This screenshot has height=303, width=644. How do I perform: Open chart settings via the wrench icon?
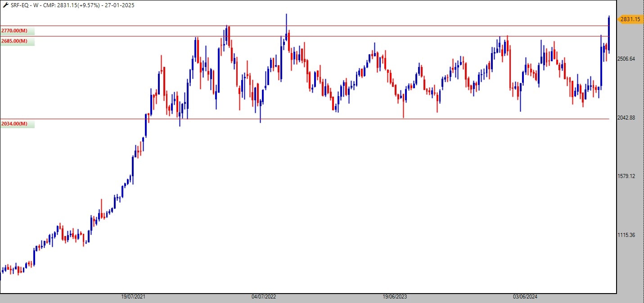5,5
